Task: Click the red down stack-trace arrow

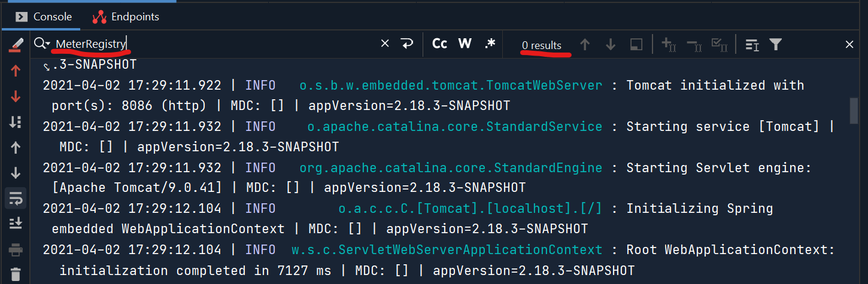Action: coord(16,96)
